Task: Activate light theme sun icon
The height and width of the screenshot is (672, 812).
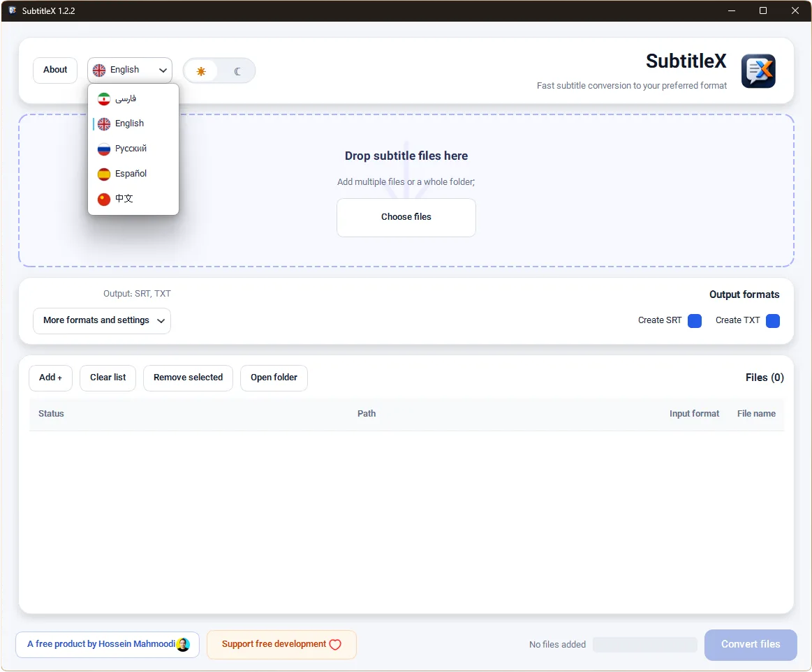Action: click(x=202, y=71)
